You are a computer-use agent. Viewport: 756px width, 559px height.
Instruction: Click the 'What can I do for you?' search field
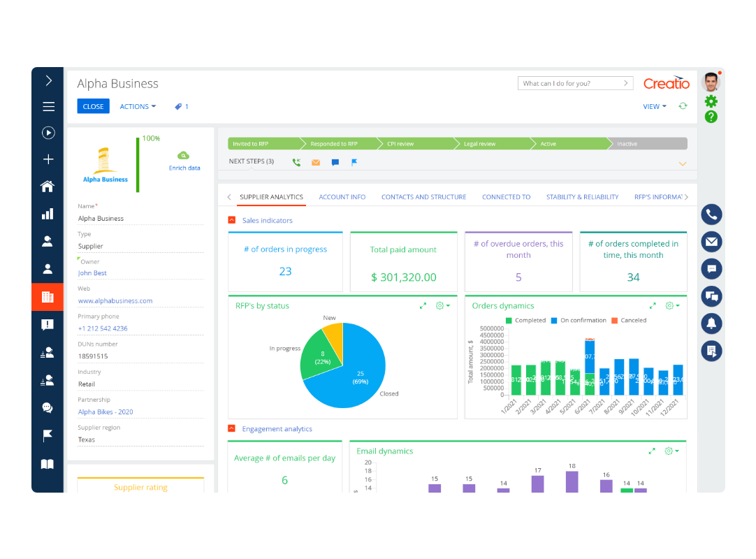[569, 83]
